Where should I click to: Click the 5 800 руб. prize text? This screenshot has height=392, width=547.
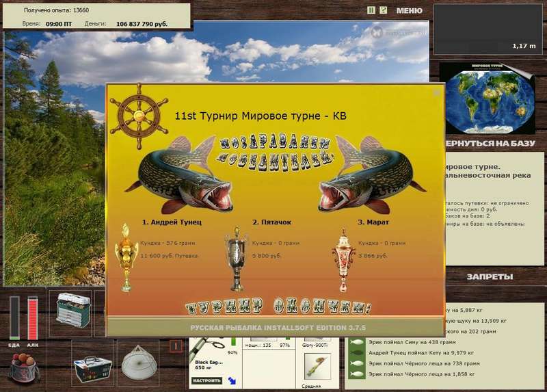(267, 256)
